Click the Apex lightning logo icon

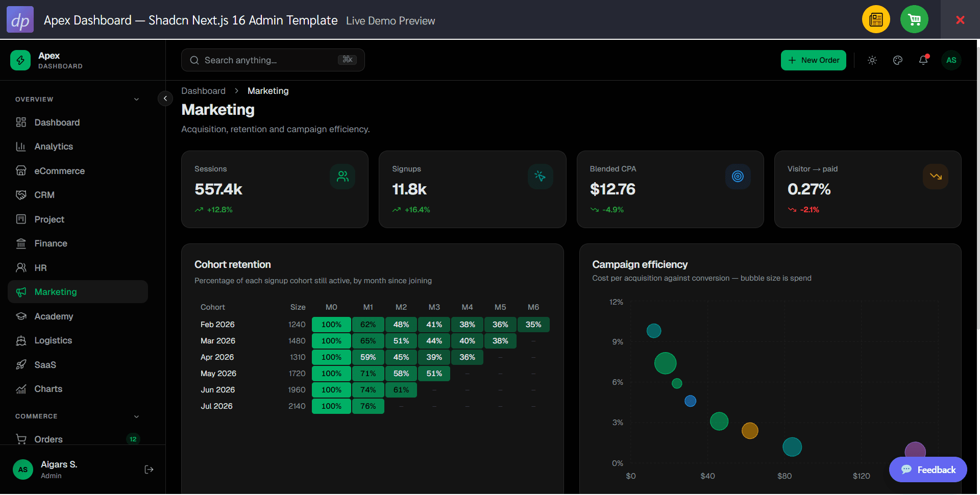point(20,60)
